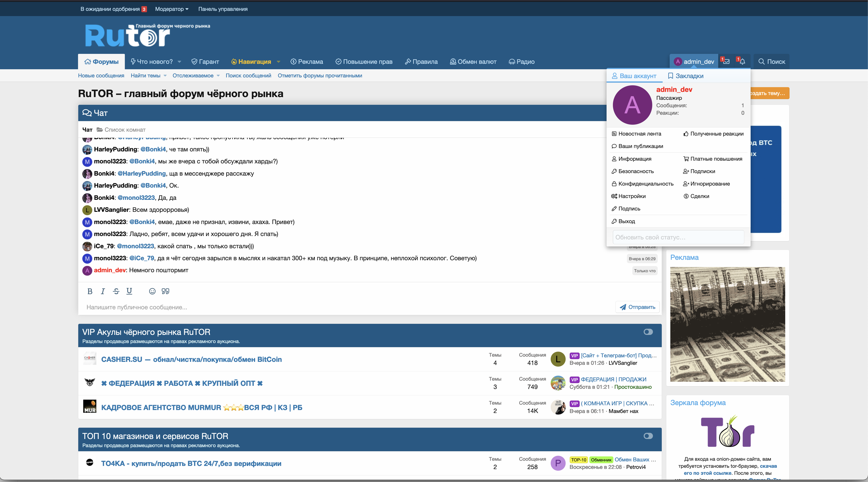The height and width of the screenshot is (482, 868).
Task: Open the Обмен валют navigation link
Action: (473, 62)
